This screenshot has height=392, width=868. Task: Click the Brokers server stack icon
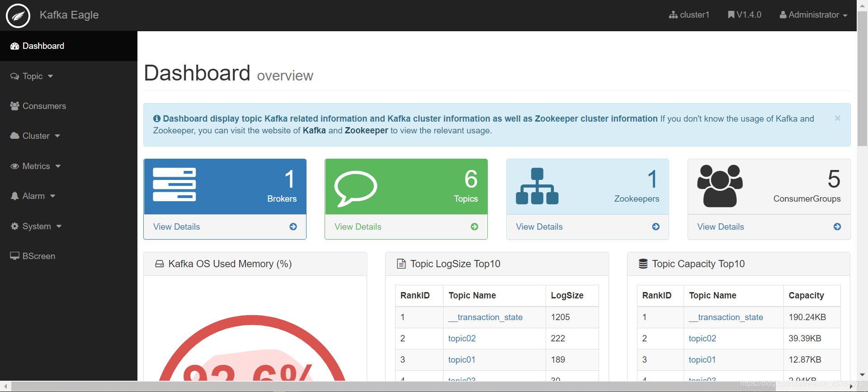click(175, 184)
